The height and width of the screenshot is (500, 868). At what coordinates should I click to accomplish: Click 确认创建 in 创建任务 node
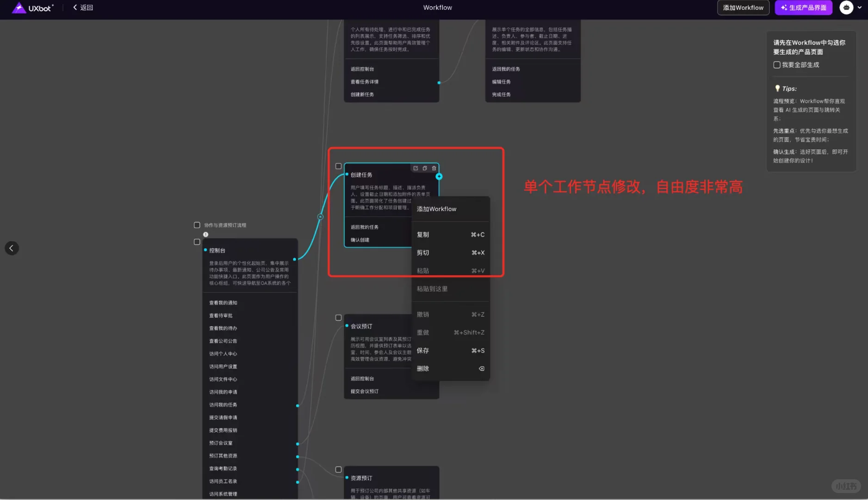(360, 240)
